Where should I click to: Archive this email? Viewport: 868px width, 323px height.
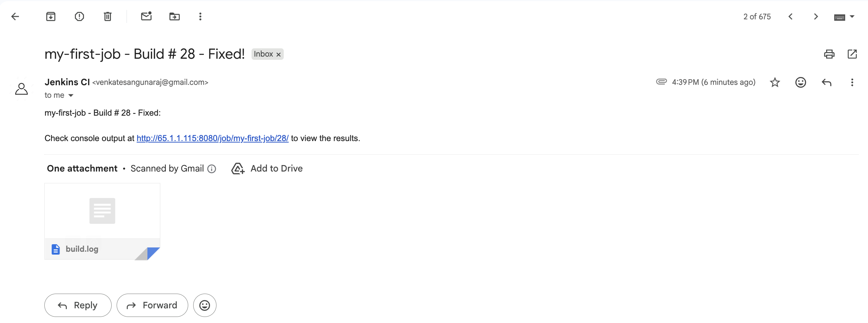pos(51,16)
